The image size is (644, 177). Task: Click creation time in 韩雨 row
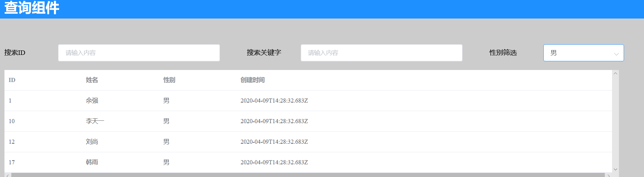click(x=274, y=162)
